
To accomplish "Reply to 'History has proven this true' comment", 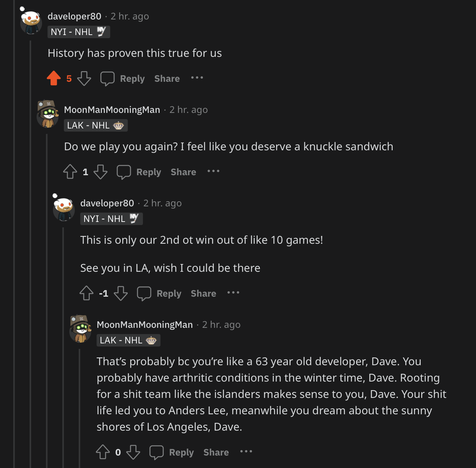I will 123,79.
